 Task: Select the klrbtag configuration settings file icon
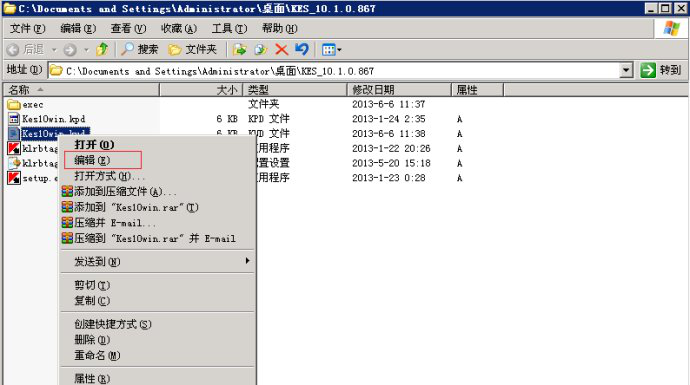pos(14,163)
